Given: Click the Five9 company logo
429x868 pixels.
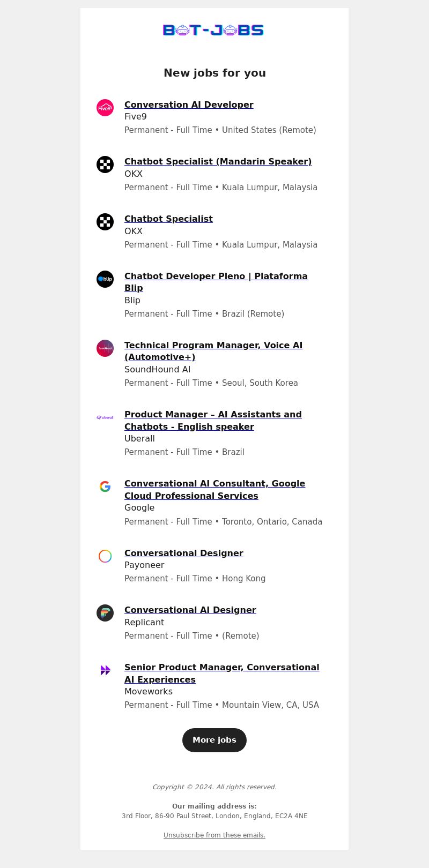Looking at the screenshot, I should click(105, 108).
